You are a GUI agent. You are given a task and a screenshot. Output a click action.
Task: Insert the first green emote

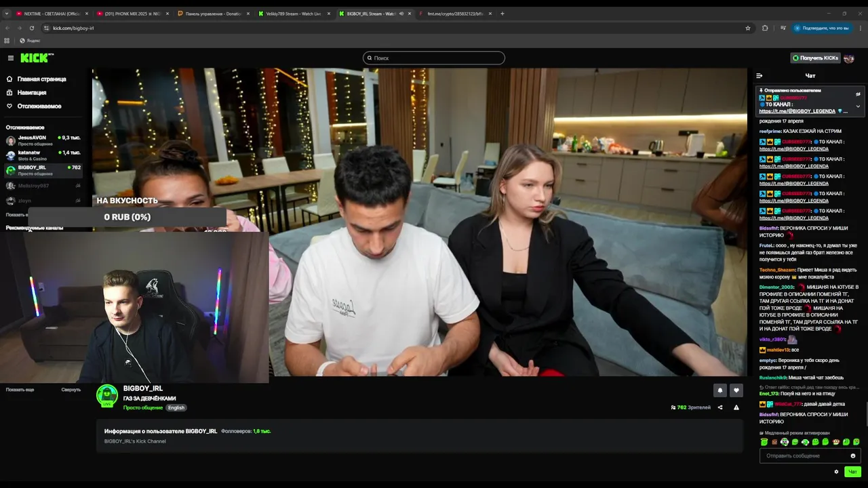click(764, 442)
